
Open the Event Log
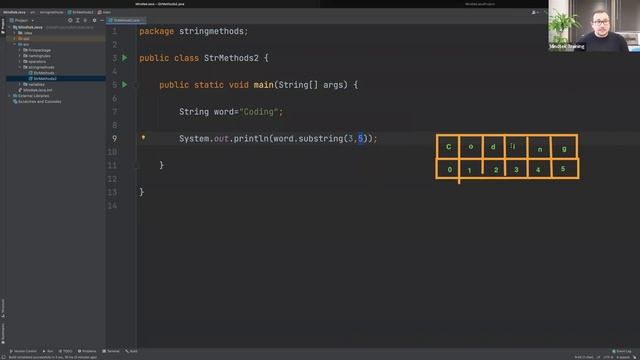622,351
